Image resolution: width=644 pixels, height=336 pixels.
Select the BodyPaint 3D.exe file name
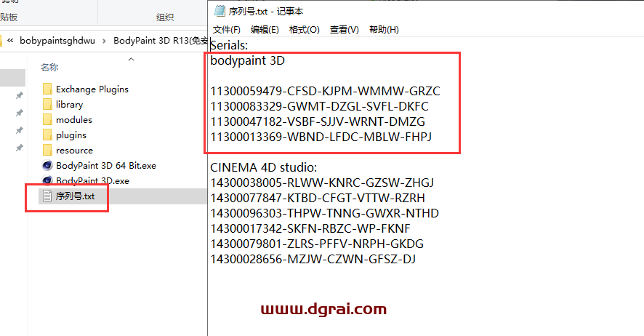tap(92, 181)
